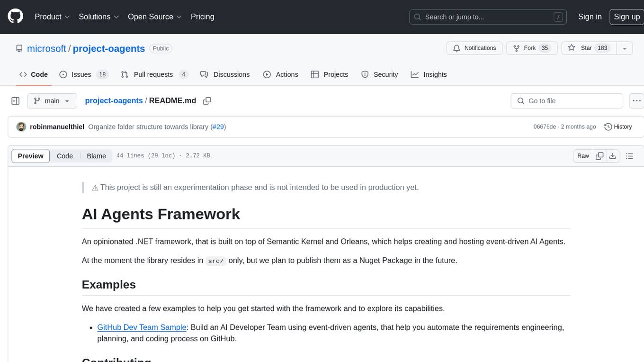
Task: Expand the Product menu
Action: (52, 17)
